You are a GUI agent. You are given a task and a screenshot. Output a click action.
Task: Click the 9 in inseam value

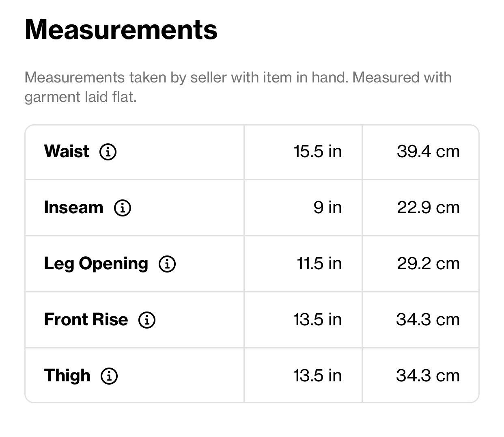(x=327, y=208)
